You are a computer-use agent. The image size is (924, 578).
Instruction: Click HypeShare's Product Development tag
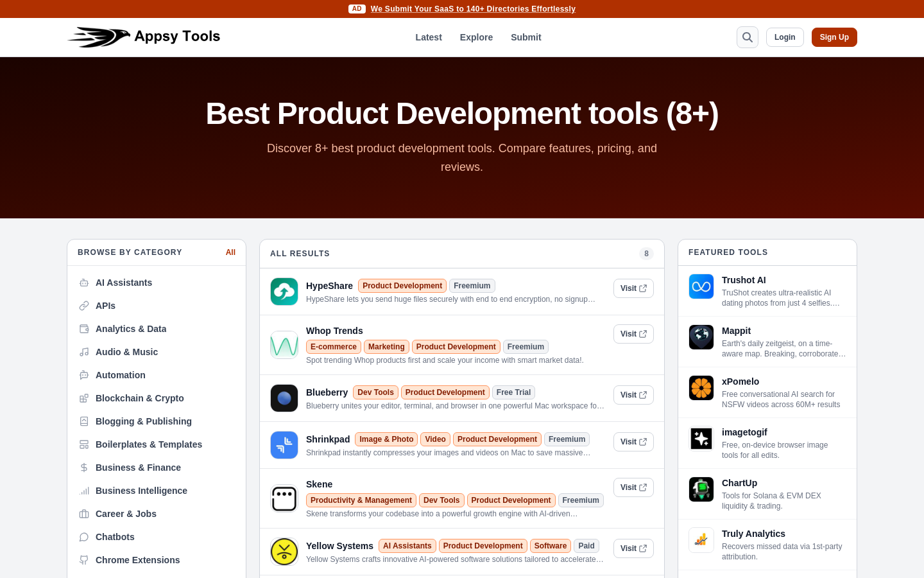tap(402, 286)
